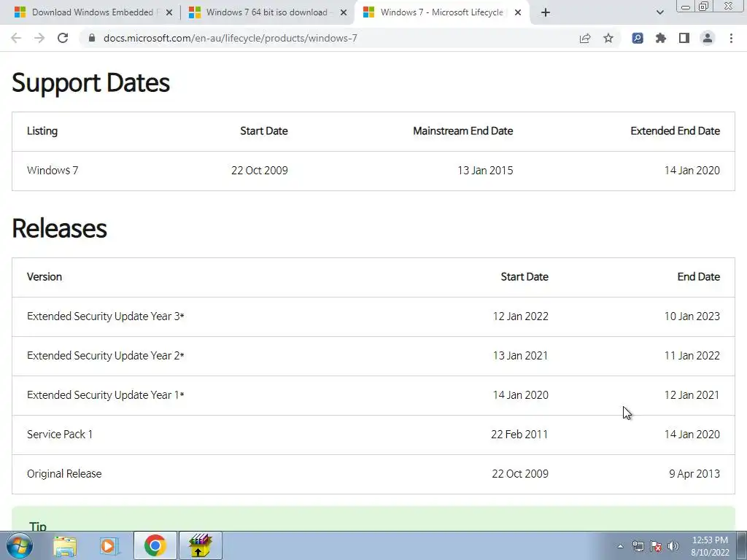The width and height of the screenshot is (747, 560).
Task: Click the Windows 7 listing cell
Action: pyautogui.click(x=53, y=171)
